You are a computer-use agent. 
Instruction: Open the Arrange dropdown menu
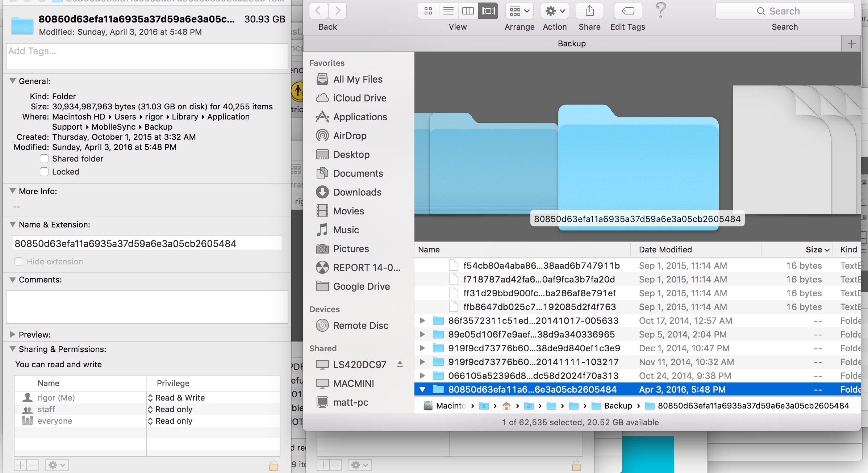click(519, 11)
